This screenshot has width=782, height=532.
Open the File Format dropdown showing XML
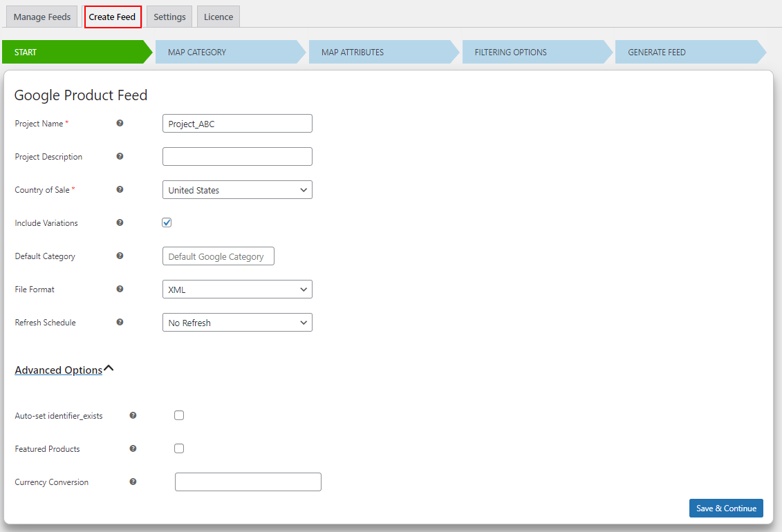(x=237, y=289)
